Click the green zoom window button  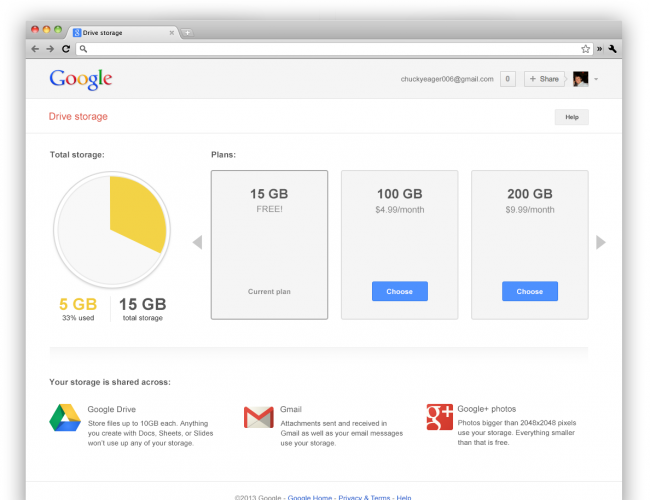pos(58,29)
